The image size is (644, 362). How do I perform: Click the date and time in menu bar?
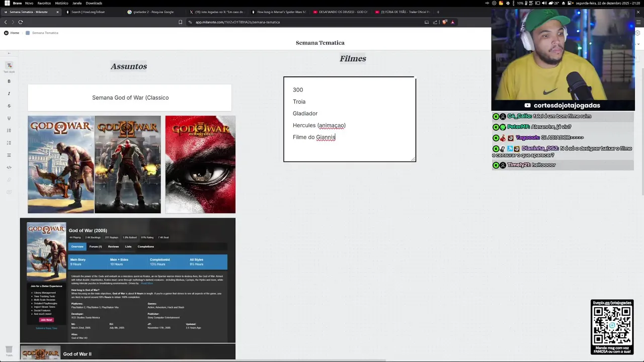click(x=608, y=3)
